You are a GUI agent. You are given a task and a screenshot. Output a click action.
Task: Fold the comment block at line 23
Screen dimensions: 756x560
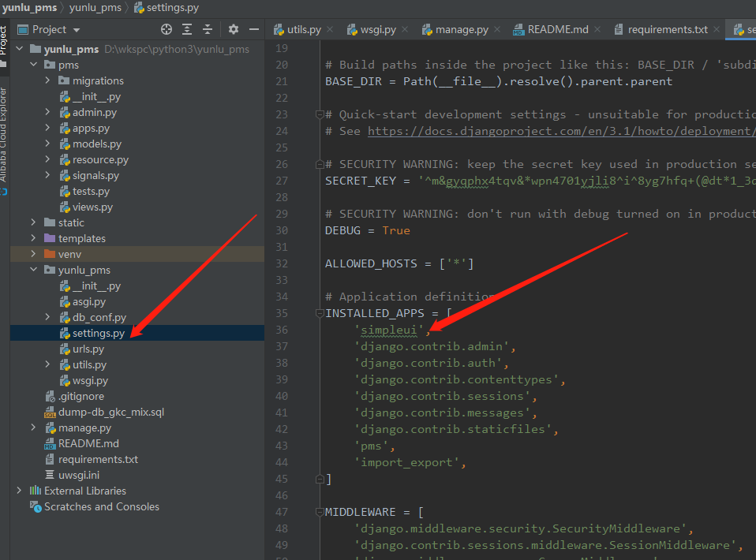(x=319, y=114)
